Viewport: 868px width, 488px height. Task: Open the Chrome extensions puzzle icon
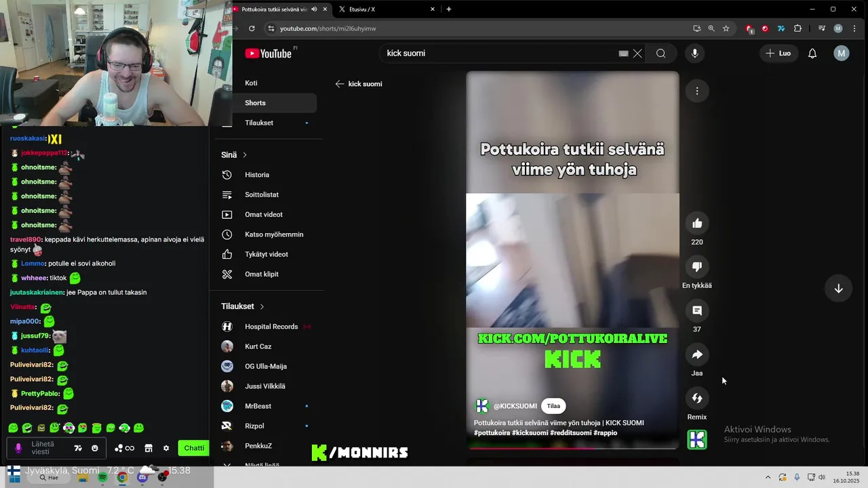pyautogui.click(x=797, y=28)
